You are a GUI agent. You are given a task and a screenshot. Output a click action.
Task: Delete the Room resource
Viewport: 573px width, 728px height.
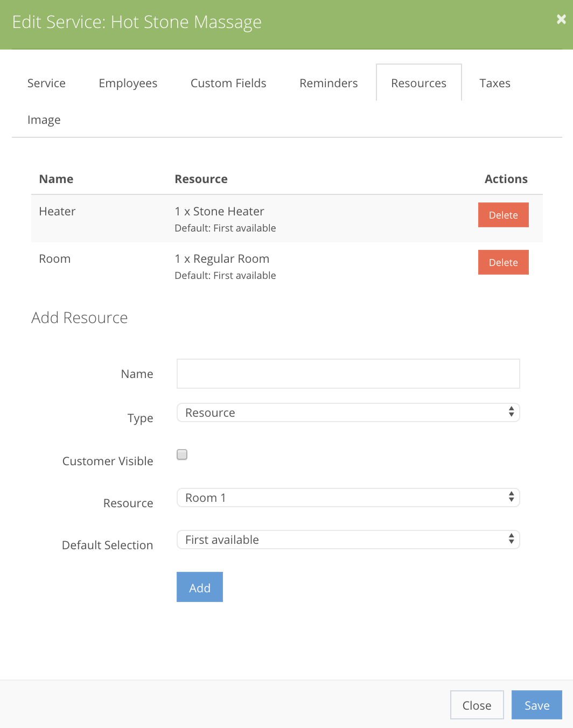503,262
